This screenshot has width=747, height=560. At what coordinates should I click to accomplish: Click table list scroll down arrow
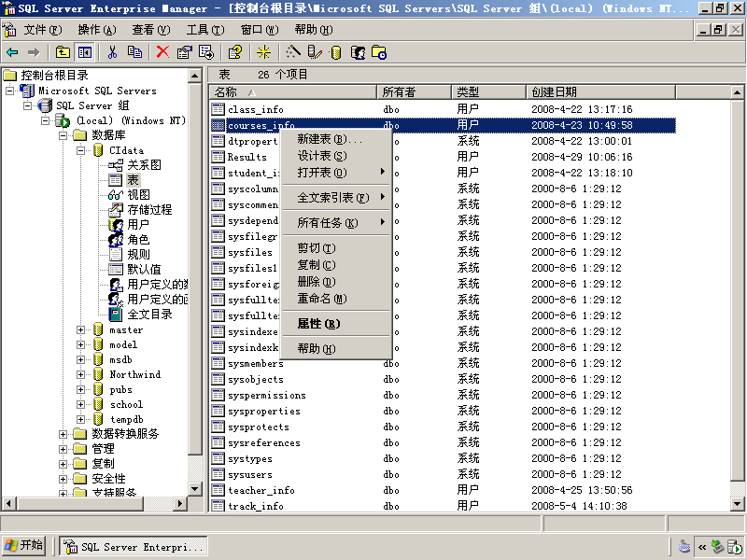click(737, 503)
